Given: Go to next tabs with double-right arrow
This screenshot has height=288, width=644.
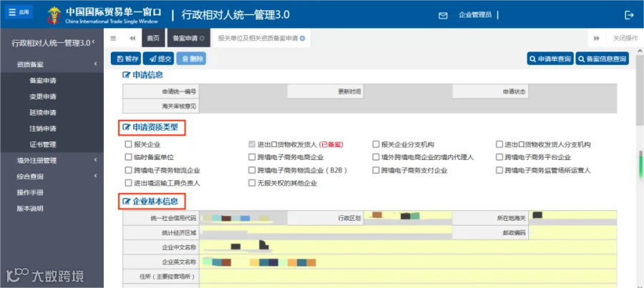Looking at the screenshot, I should (597, 39).
